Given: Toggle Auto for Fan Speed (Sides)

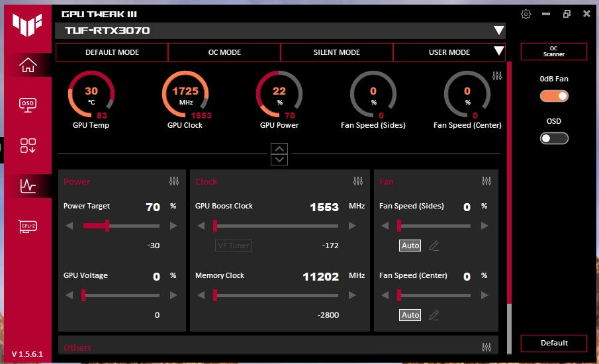Looking at the screenshot, I should 410,246.
